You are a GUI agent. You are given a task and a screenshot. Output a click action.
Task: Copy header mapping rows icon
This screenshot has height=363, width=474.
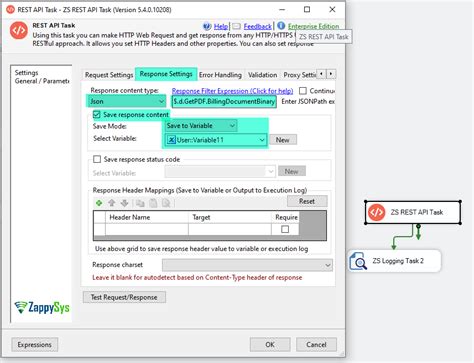point(140,203)
